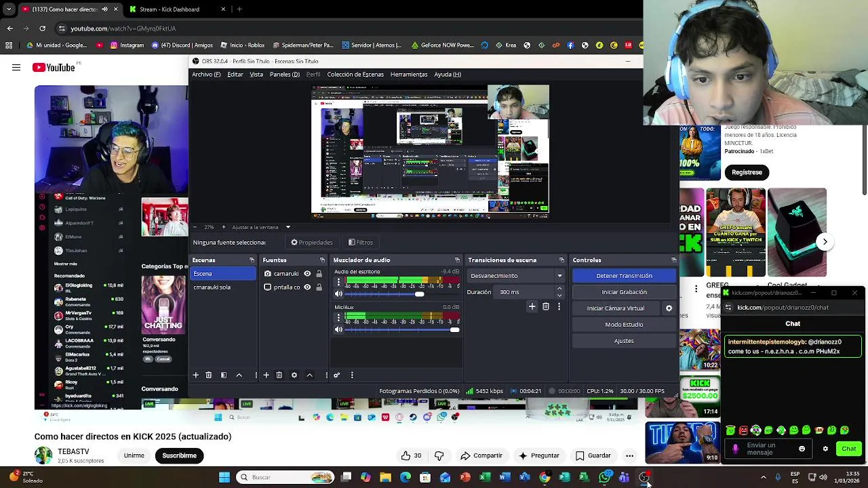Click Iniciar Grabación in OBS

click(624, 292)
